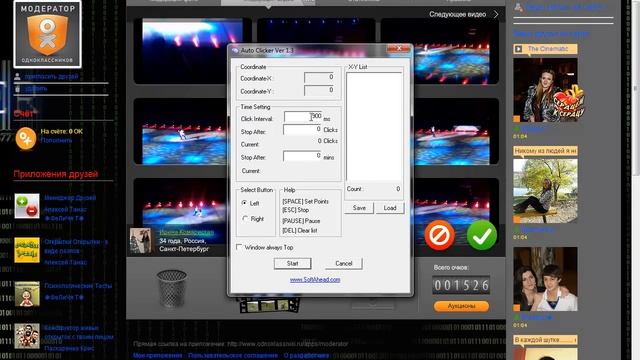The image size is (640, 360).
Task: Click the orange Moderator shield logo
Action: [47, 35]
